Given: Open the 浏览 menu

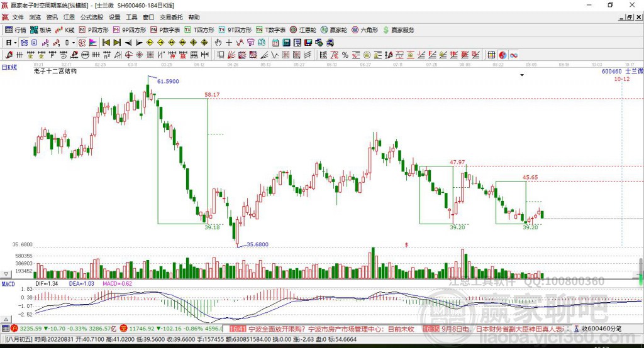Looking at the screenshot, I should tap(35, 17).
